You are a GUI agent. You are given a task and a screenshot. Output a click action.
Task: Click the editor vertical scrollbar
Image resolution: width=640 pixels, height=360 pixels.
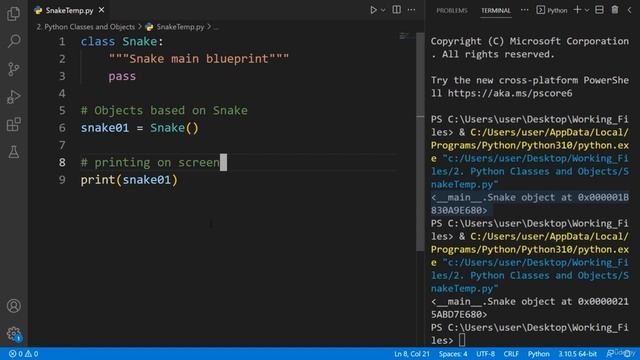coord(420,142)
